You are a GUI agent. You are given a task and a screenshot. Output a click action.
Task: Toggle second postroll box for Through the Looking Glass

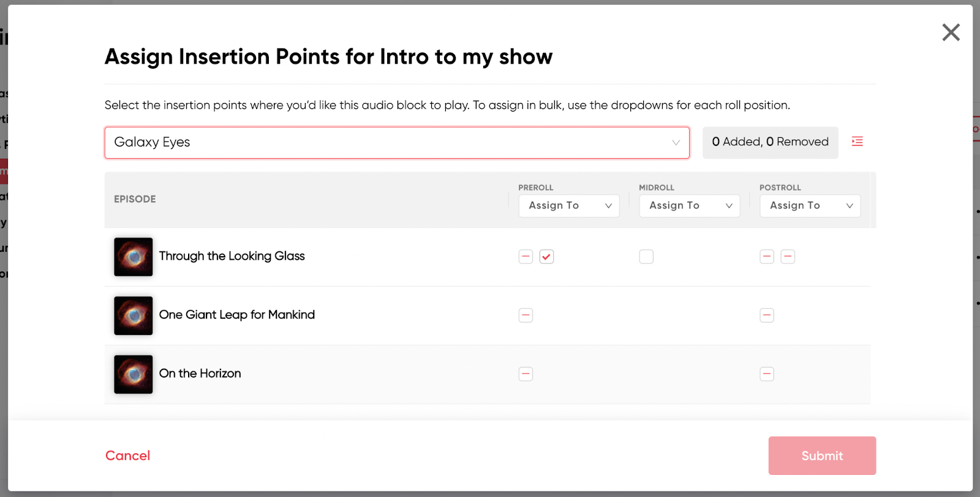pos(788,257)
